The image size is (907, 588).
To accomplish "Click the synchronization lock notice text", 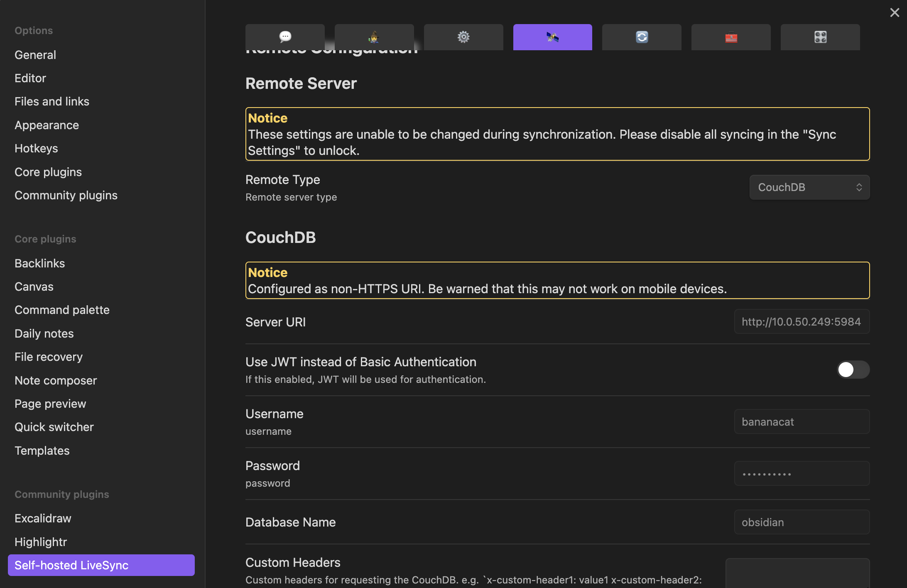I will pyautogui.click(x=542, y=142).
